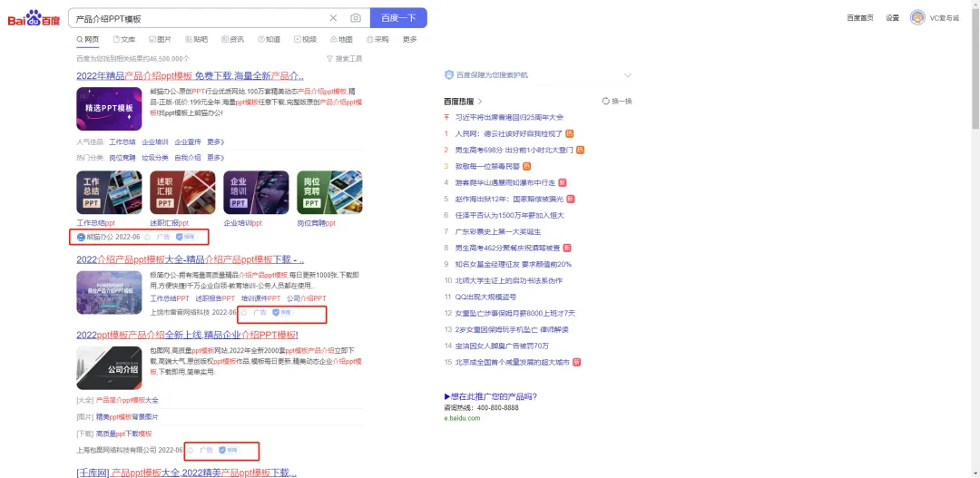Open image search with the camera icon
This screenshot has width=980, height=478.
coord(356,18)
